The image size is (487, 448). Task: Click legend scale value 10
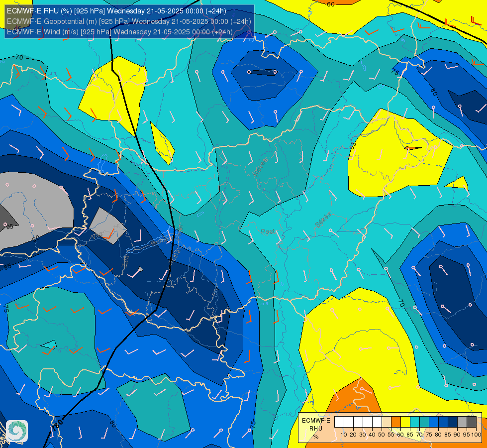pos(344,435)
